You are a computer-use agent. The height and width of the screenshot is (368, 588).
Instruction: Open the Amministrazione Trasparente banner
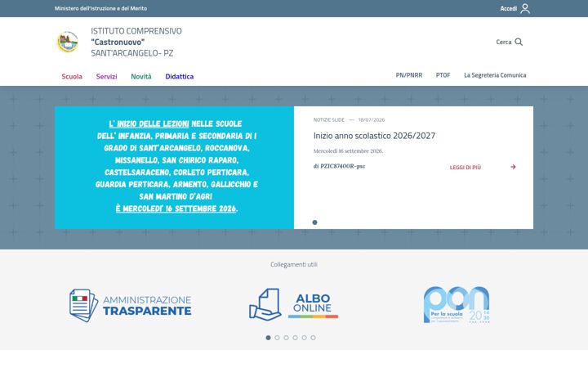tap(131, 305)
